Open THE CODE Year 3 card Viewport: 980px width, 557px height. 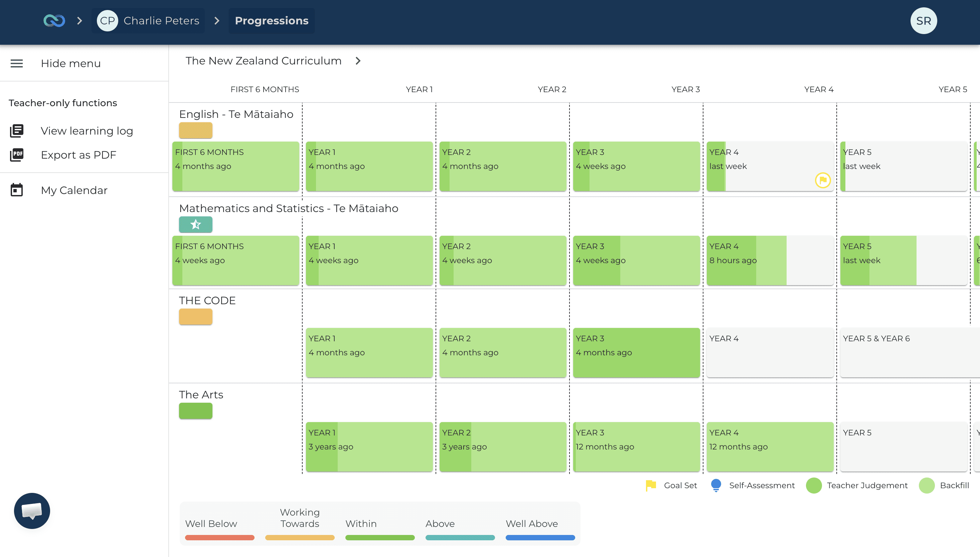click(x=636, y=352)
